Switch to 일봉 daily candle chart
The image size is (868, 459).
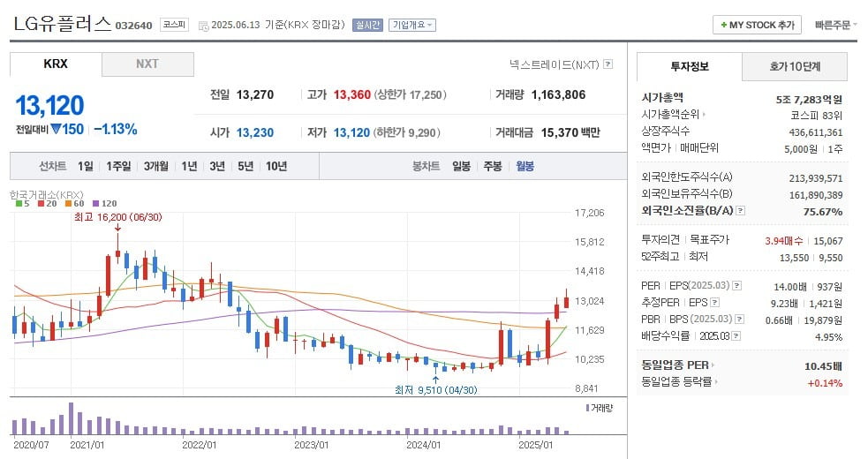[461, 166]
